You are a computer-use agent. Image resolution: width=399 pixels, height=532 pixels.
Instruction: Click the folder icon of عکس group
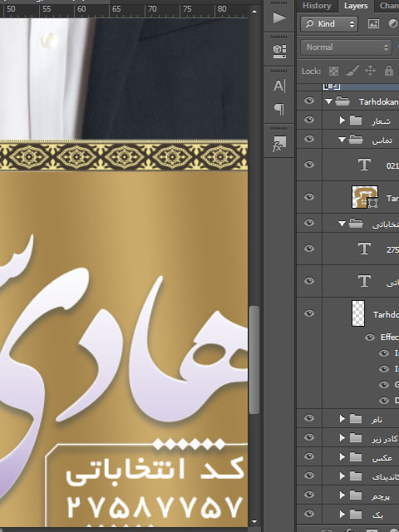[x=356, y=457]
